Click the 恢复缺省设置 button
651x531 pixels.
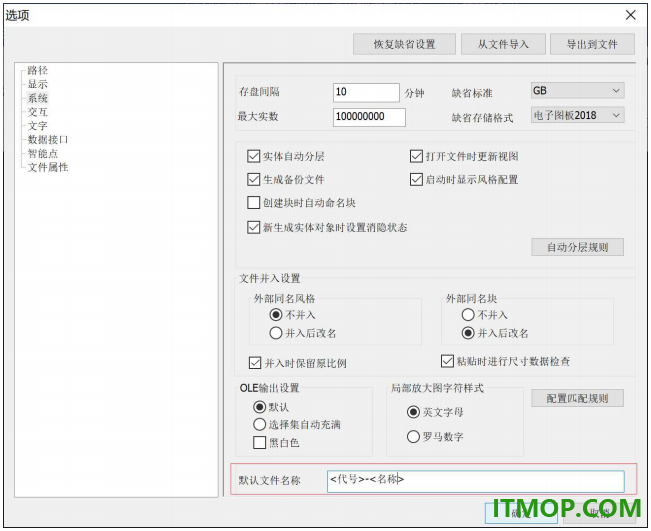click(404, 44)
